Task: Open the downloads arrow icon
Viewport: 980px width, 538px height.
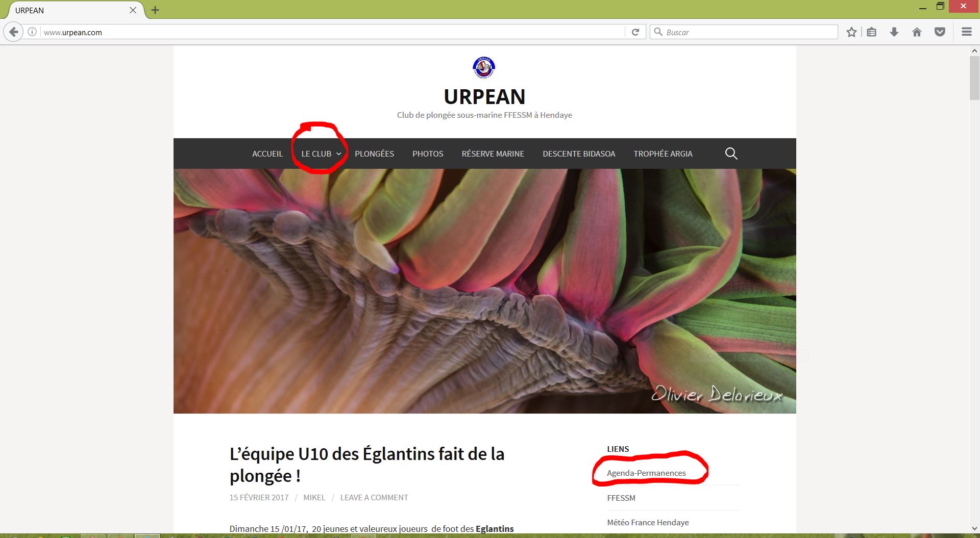Action: click(x=894, y=32)
